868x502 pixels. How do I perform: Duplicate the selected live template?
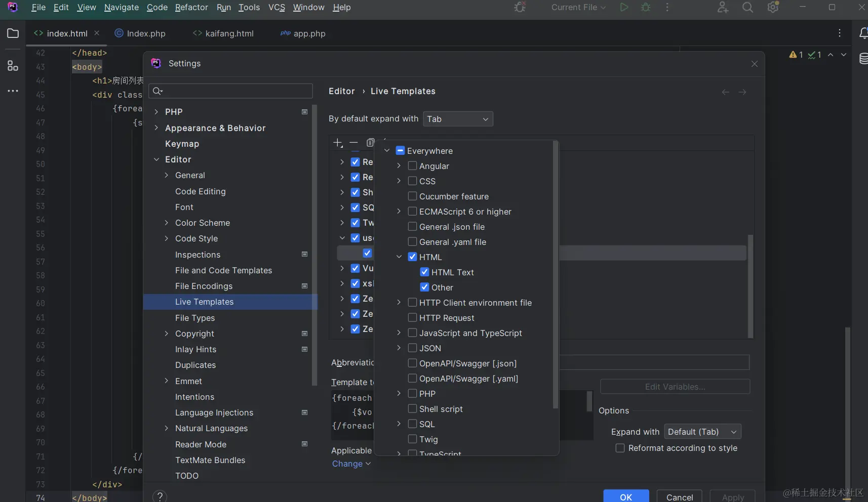(370, 143)
